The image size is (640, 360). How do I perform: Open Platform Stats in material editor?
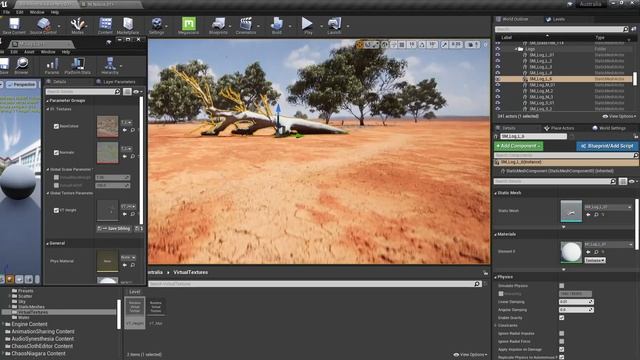point(78,66)
